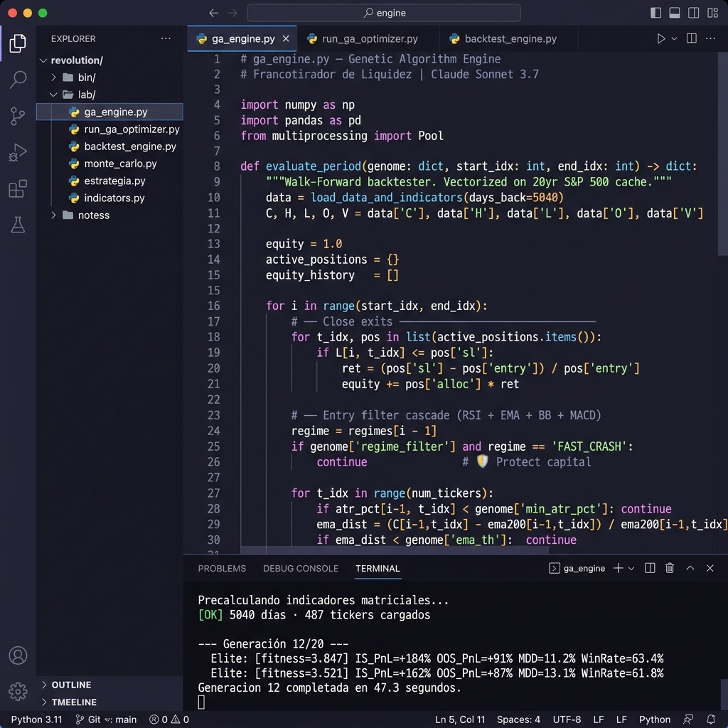728x728 pixels.
Task: Open Customize Layout icon
Action: tap(712, 13)
